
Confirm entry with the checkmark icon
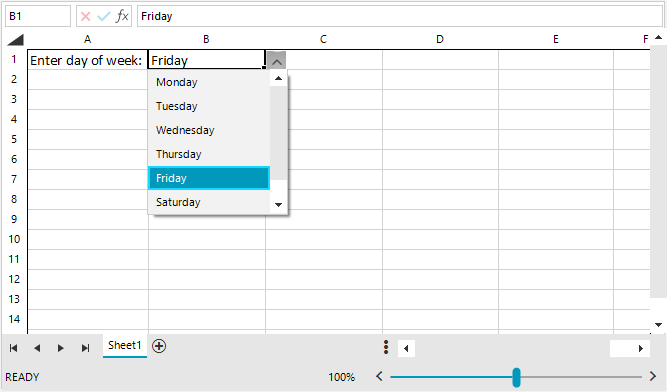pyautogui.click(x=103, y=16)
